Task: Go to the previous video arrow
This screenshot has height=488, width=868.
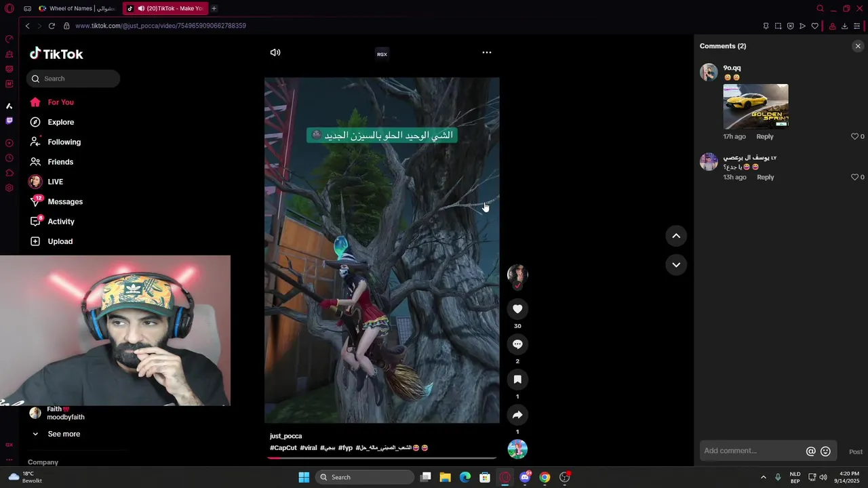Action: point(676,236)
